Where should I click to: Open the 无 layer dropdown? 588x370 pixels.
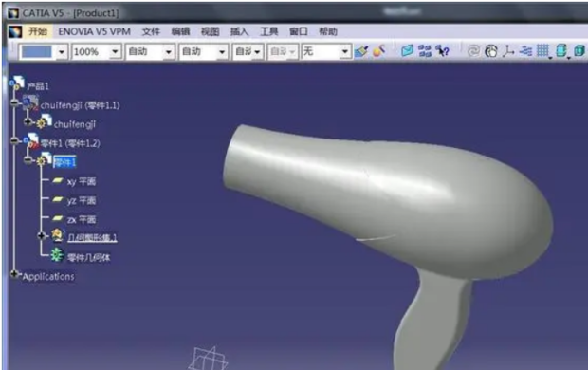(344, 51)
